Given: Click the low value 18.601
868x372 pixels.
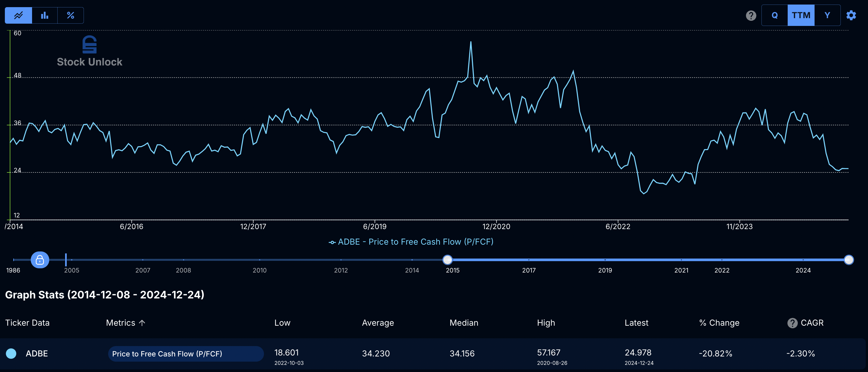Looking at the screenshot, I should coord(286,353).
